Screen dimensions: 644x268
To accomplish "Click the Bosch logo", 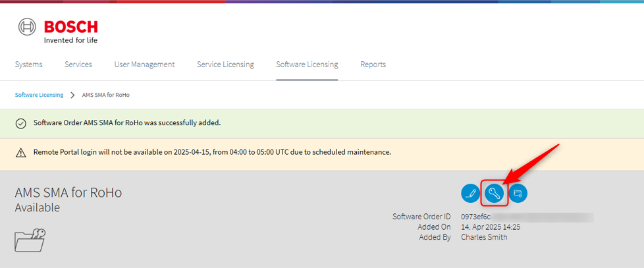I will [58, 31].
